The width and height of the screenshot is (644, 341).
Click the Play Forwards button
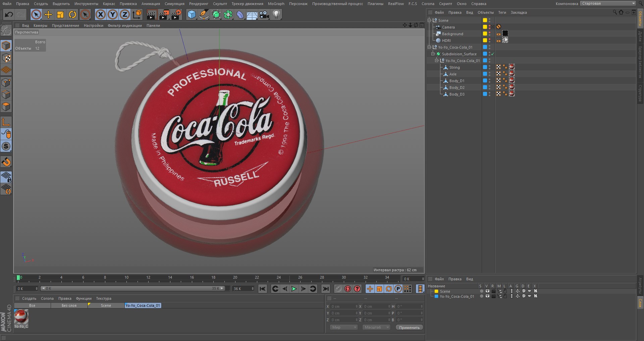pyautogui.click(x=294, y=289)
